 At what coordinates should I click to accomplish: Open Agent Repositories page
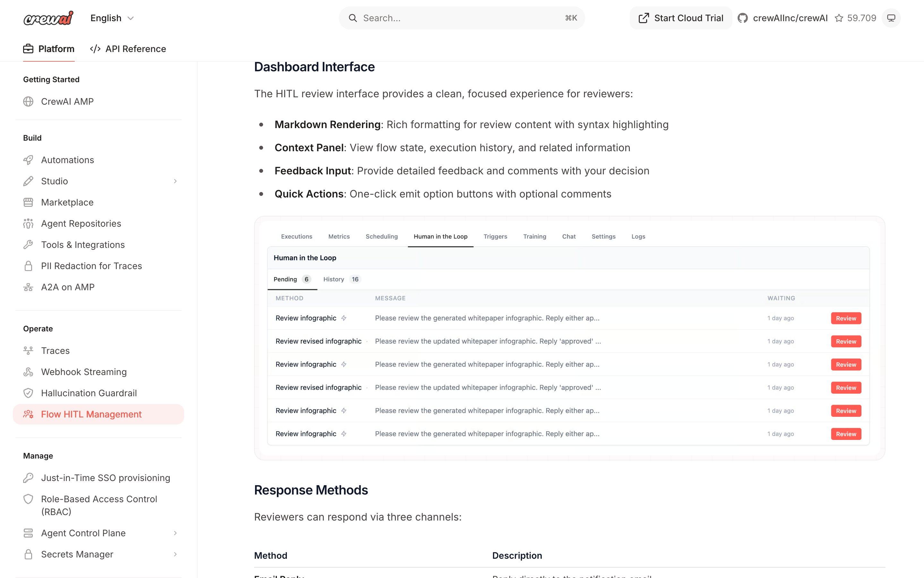[x=98, y=223]
